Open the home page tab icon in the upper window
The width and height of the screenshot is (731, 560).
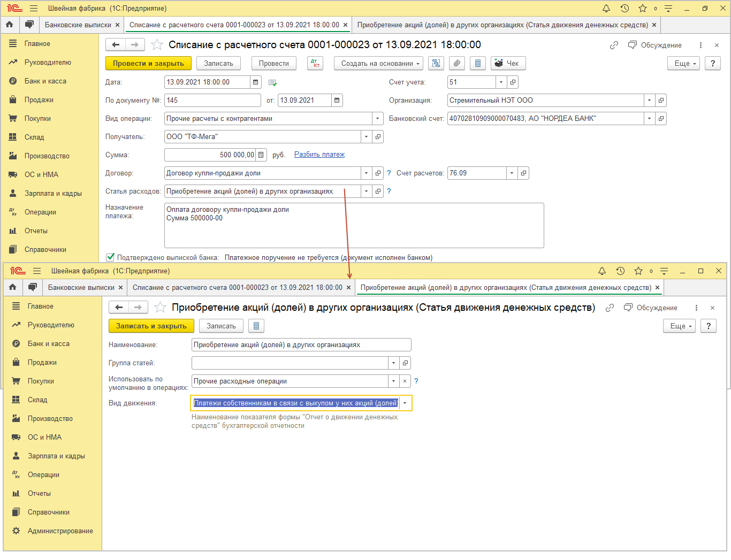click(x=9, y=25)
